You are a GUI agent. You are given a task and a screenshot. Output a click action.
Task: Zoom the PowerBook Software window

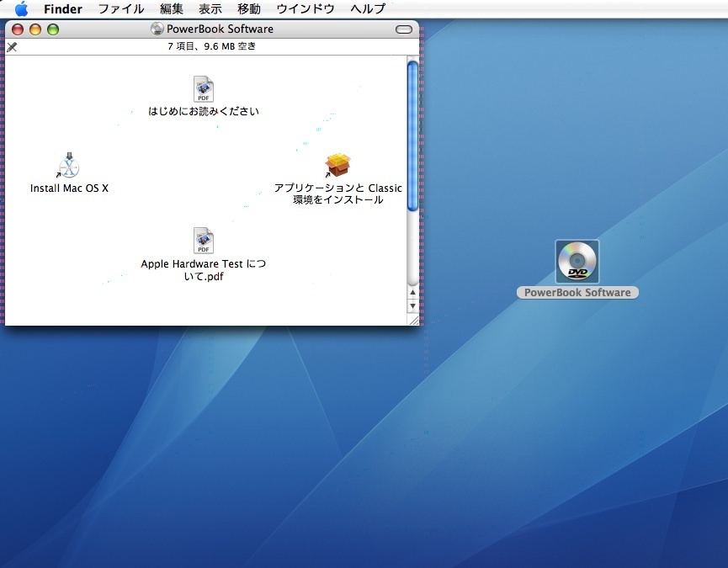tap(53, 29)
